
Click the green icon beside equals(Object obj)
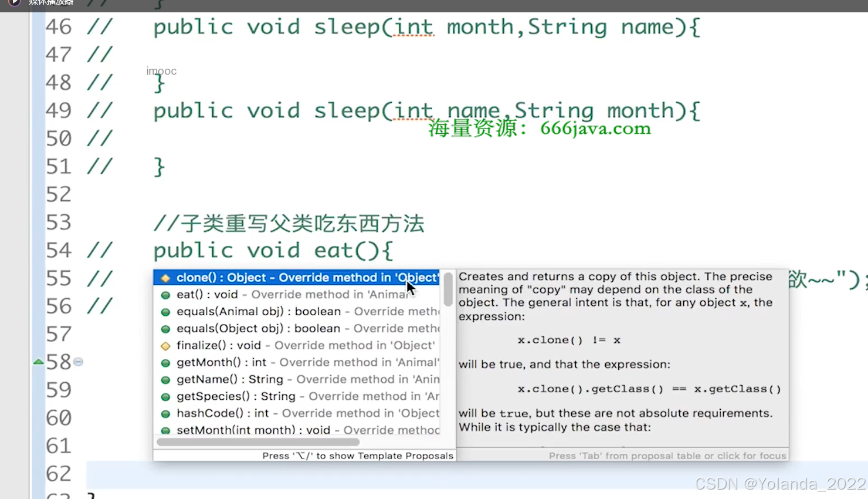165,329
